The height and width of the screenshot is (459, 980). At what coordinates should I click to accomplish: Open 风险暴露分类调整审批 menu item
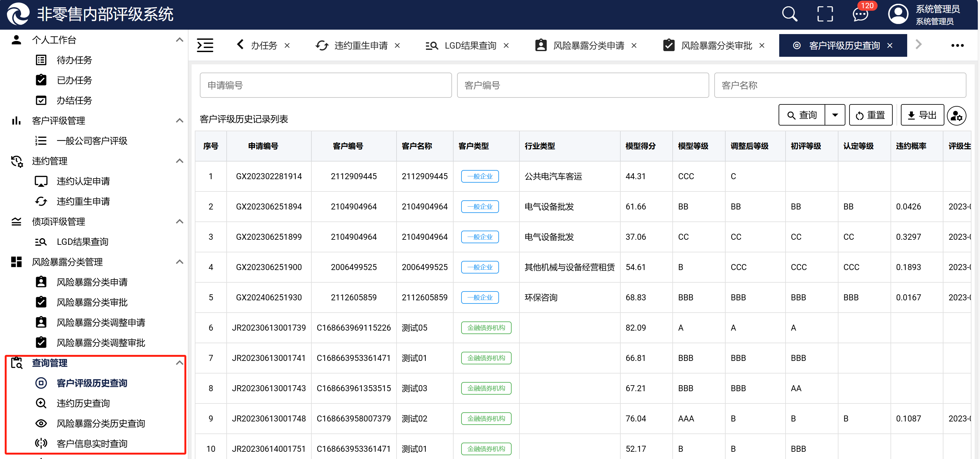[x=101, y=343]
